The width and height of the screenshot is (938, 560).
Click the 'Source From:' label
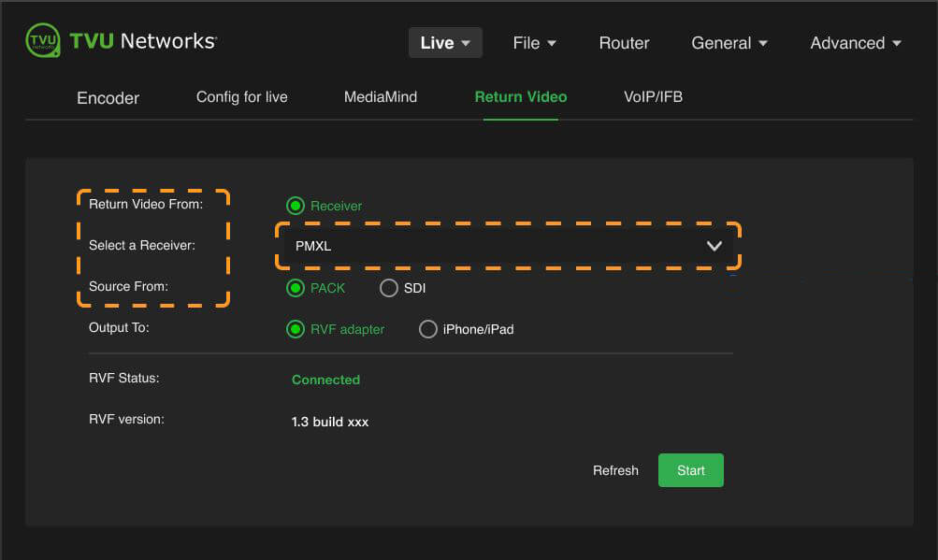point(129,287)
